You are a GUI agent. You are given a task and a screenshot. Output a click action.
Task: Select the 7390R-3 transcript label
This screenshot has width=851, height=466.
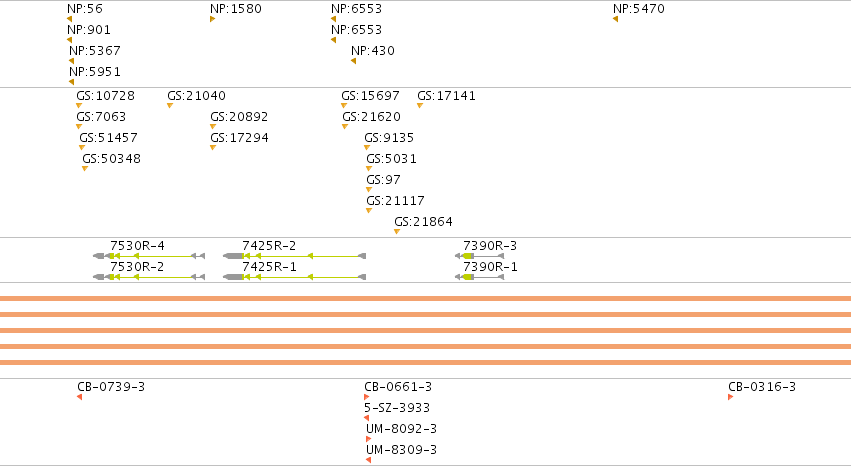tap(490, 246)
